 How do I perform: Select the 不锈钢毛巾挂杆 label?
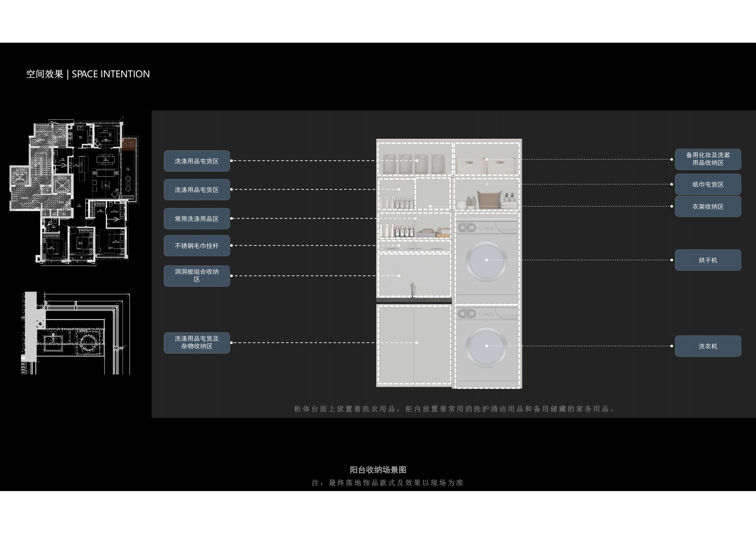[x=197, y=245]
